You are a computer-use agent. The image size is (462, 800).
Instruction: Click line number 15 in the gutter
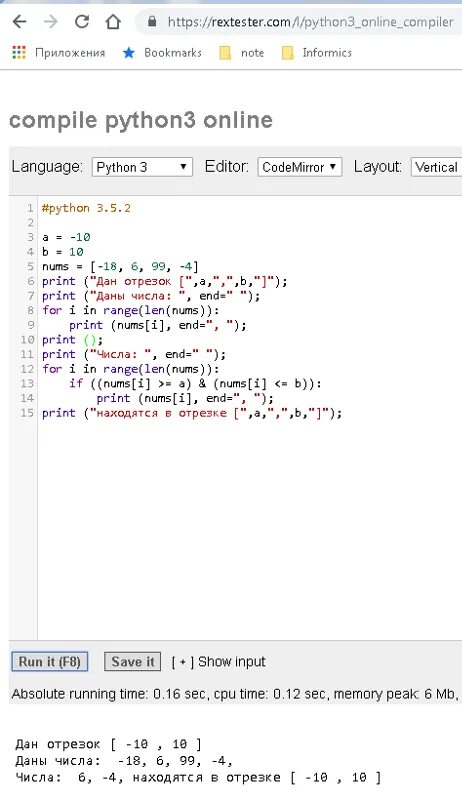pyautogui.click(x=27, y=413)
